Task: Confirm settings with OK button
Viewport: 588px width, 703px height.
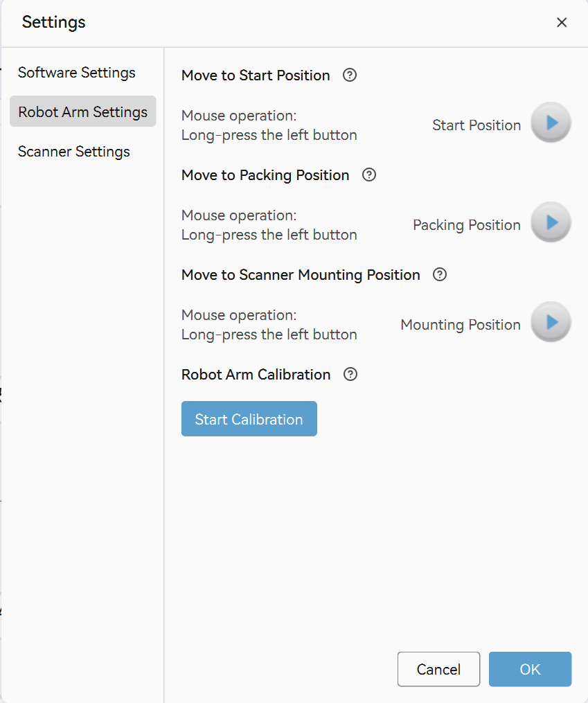Action: [531, 669]
